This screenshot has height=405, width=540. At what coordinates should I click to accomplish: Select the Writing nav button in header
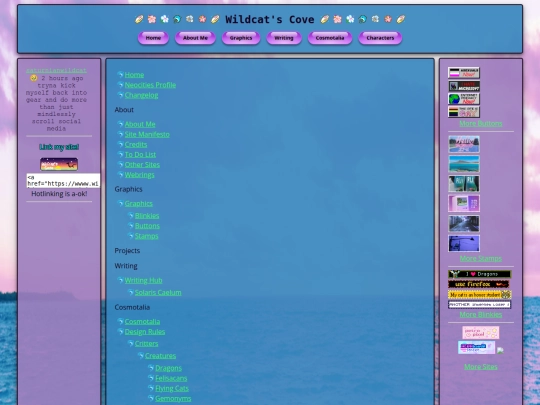click(x=284, y=38)
